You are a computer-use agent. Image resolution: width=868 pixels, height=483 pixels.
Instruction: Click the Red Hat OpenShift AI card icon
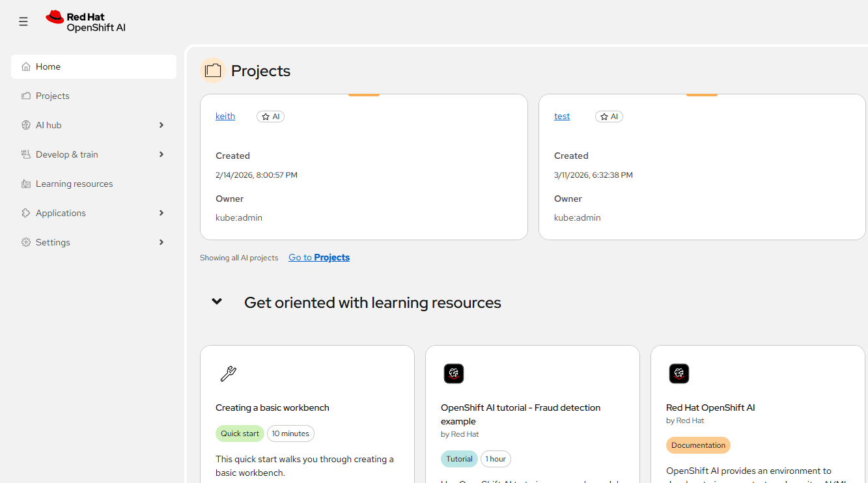(x=679, y=374)
